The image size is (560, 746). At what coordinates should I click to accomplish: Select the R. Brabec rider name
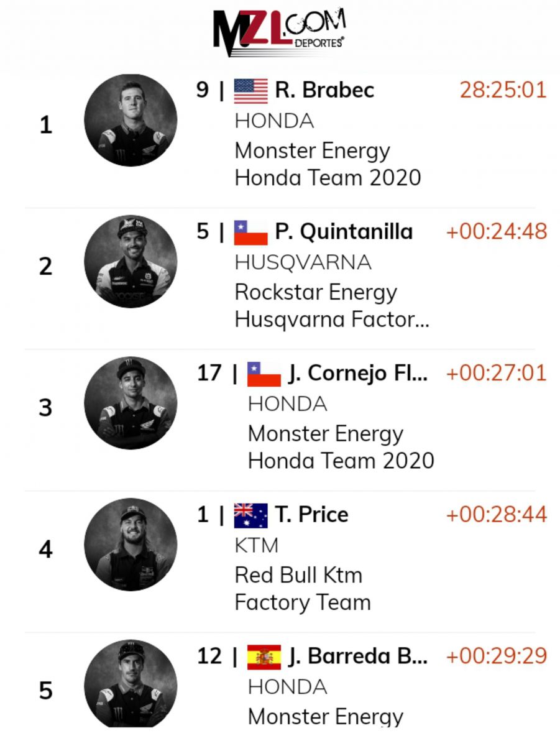(x=324, y=90)
